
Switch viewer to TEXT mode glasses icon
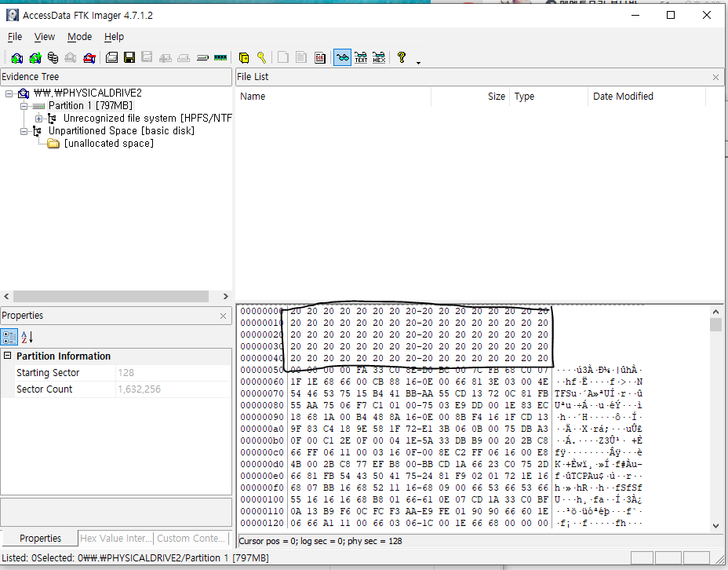(x=361, y=57)
